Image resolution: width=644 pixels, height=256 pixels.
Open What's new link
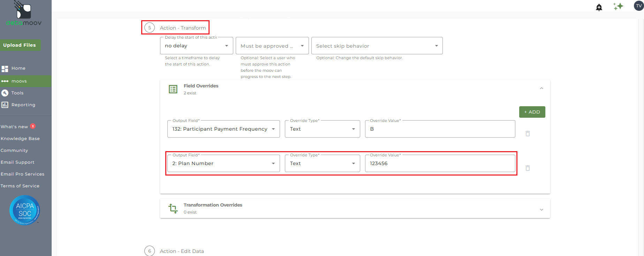point(14,127)
